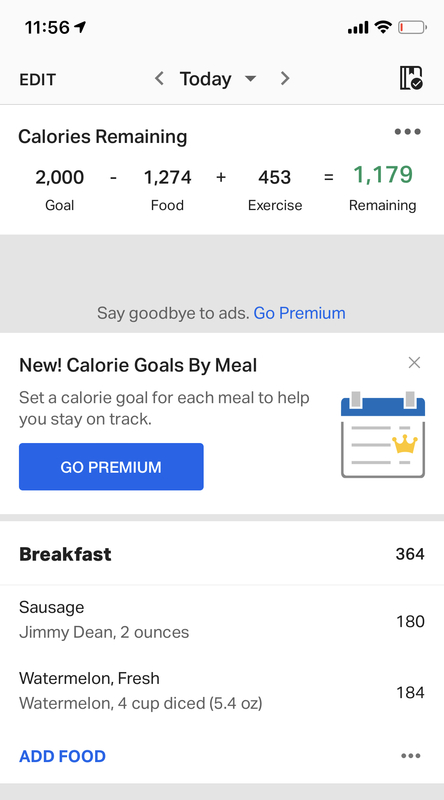Tap the battery indicator in status bar
The width and height of the screenshot is (444, 800).
(412, 28)
